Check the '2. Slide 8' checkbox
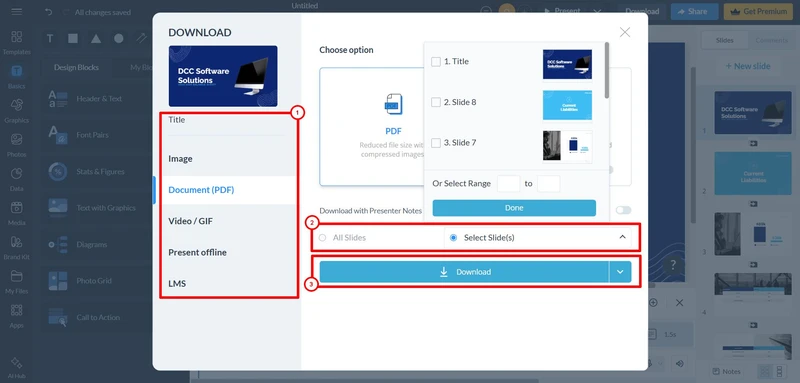The image size is (800, 383). pos(436,103)
